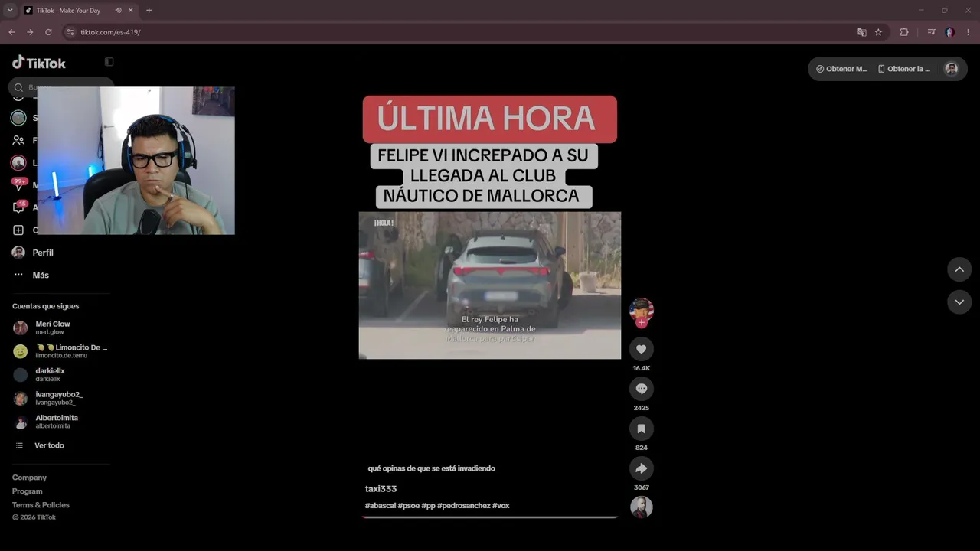The image size is (980, 551).
Task: Open the TikTok account avatar at top right
Action: pyautogui.click(x=951, y=69)
